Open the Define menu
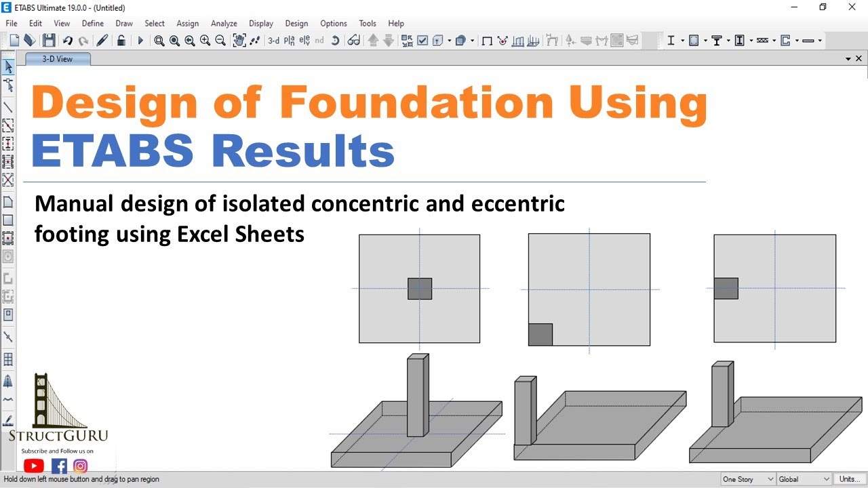The height and width of the screenshot is (488, 868). tap(93, 23)
